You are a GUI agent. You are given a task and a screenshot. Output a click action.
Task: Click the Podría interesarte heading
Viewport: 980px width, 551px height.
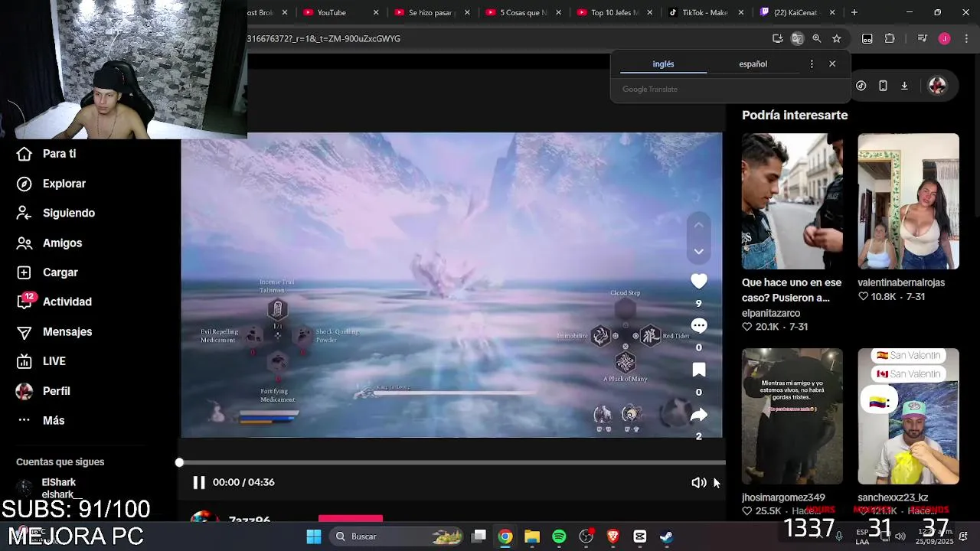click(x=795, y=115)
